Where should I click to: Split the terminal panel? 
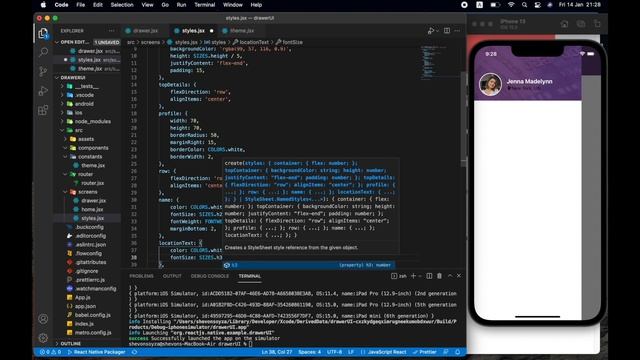(429, 276)
